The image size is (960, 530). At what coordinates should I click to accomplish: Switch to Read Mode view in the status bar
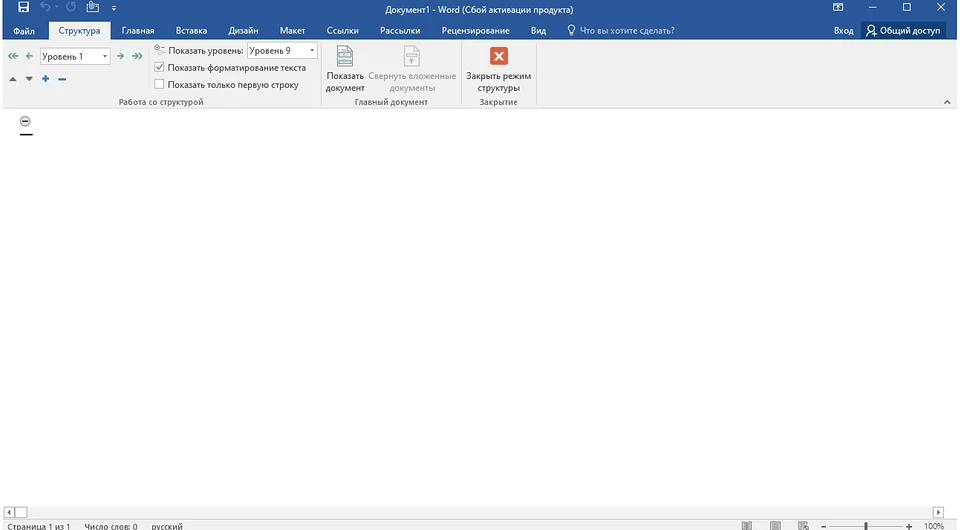tap(747, 525)
